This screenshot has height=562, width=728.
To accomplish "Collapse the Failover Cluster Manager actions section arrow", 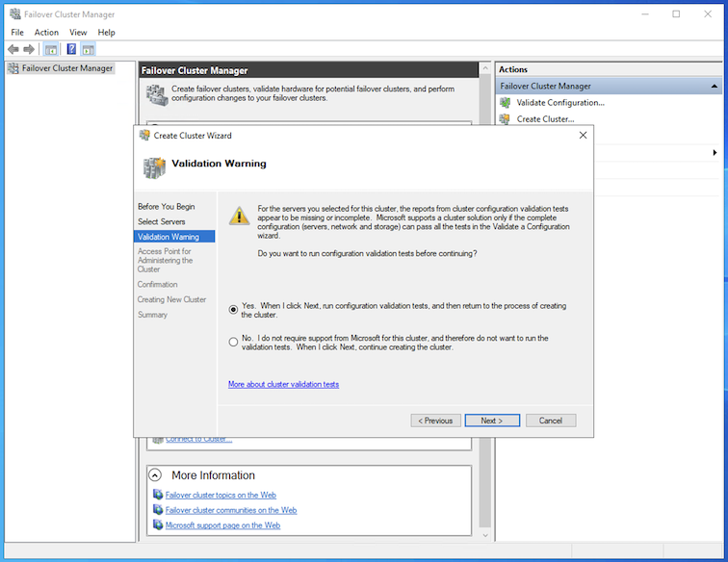I will pos(715,87).
